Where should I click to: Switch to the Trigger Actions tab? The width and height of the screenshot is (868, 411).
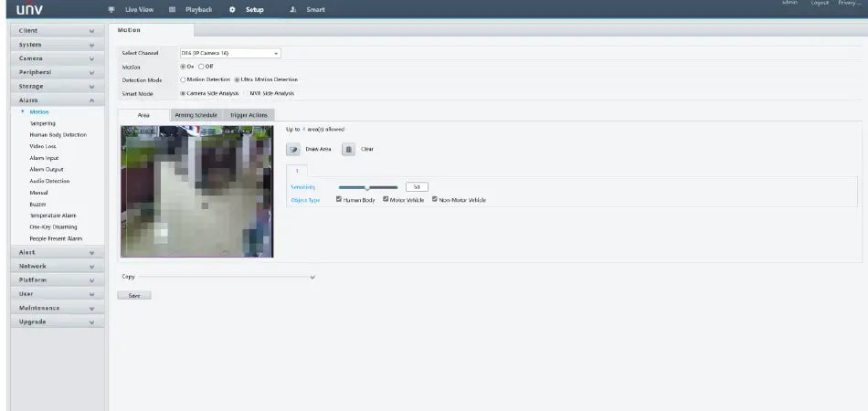pyautogui.click(x=249, y=115)
